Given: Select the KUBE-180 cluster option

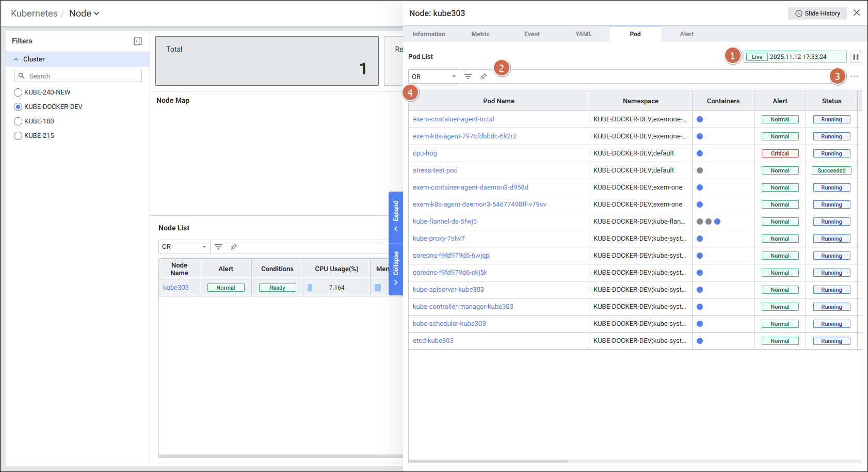Looking at the screenshot, I should 18,121.
